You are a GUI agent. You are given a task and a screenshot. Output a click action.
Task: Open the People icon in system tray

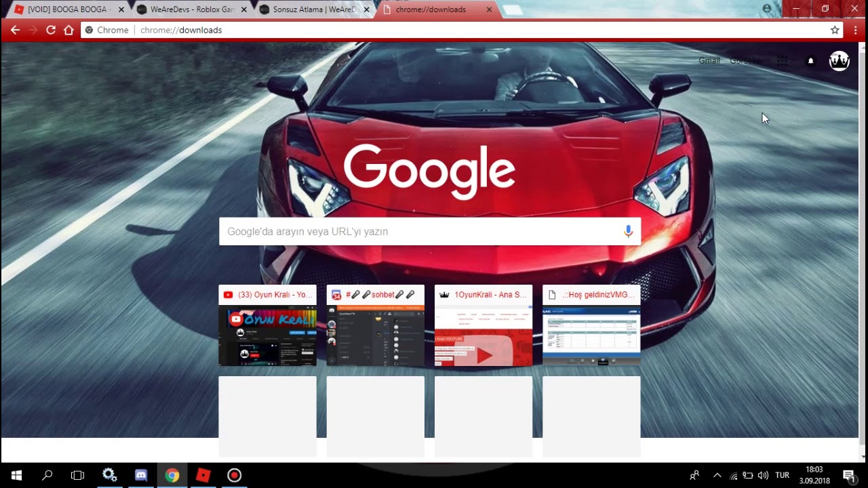pos(694,475)
